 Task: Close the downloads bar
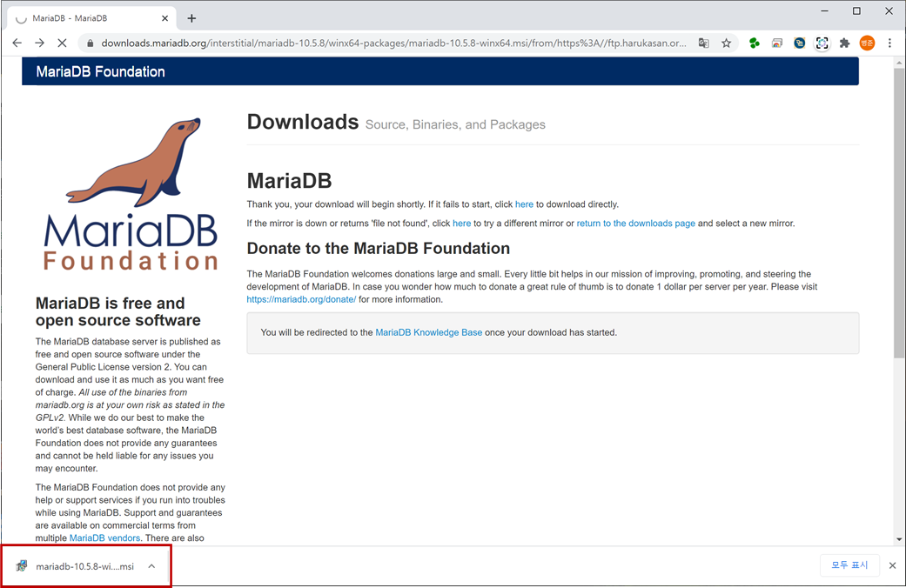click(x=892, y=565)
